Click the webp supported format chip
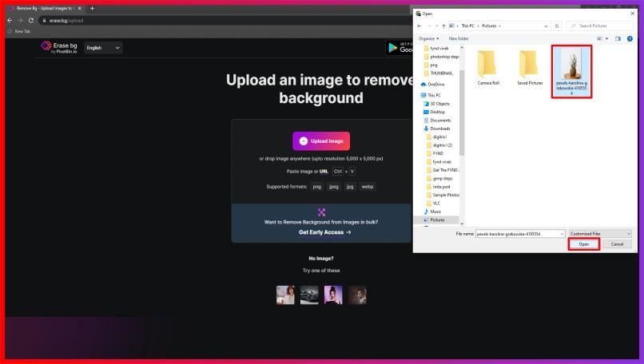Image resolution: width=644 pixels, height=364 pixels. (368, 187)
